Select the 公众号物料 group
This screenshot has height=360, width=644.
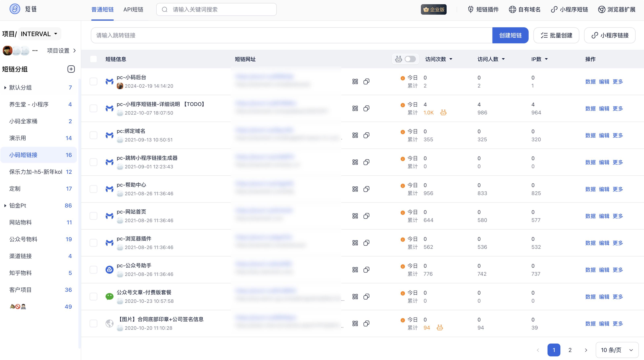pyautogui.click(x=23, y=239)
